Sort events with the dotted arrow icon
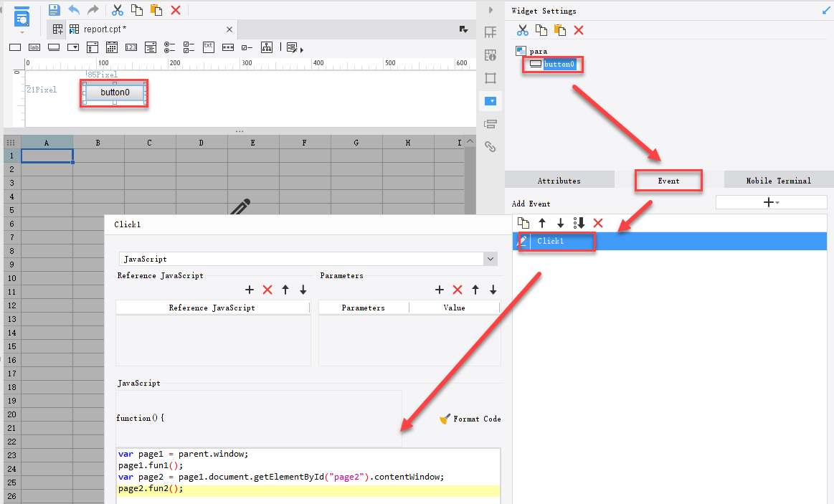 [x=579, y=223]
